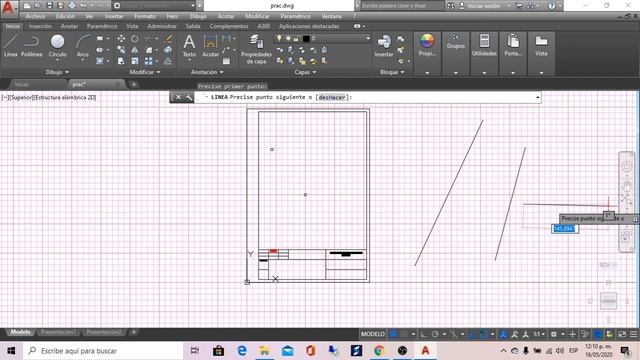Image resolution: width=640 pixels, height=360 pixels.
Task: Toggle polar tracking in status bar
Action: click(435, 334)
